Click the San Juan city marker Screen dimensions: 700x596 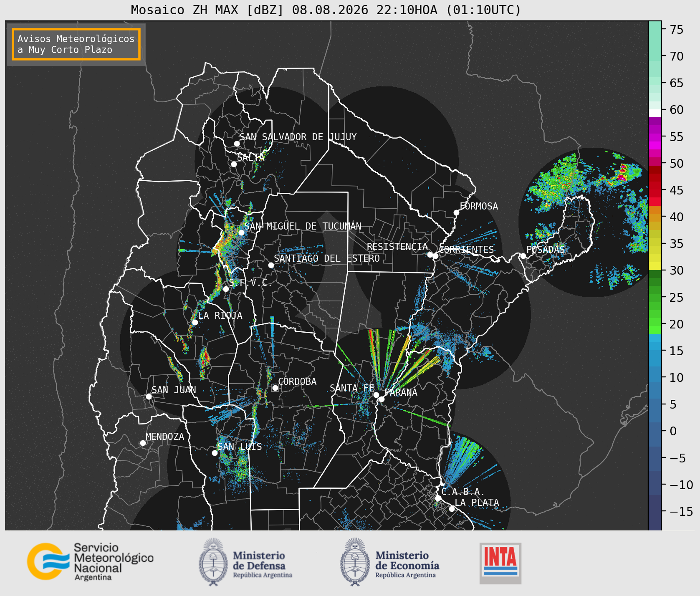(x=149, y=396)
